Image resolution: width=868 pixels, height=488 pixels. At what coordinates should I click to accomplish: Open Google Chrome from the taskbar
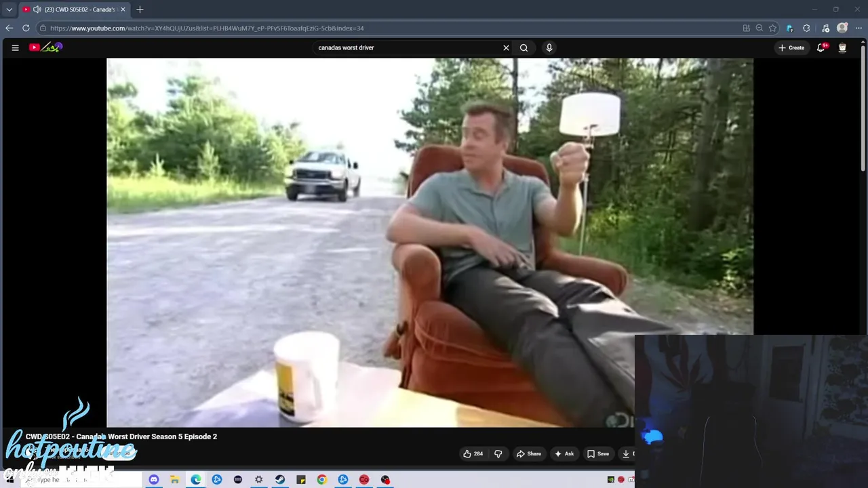322,480
